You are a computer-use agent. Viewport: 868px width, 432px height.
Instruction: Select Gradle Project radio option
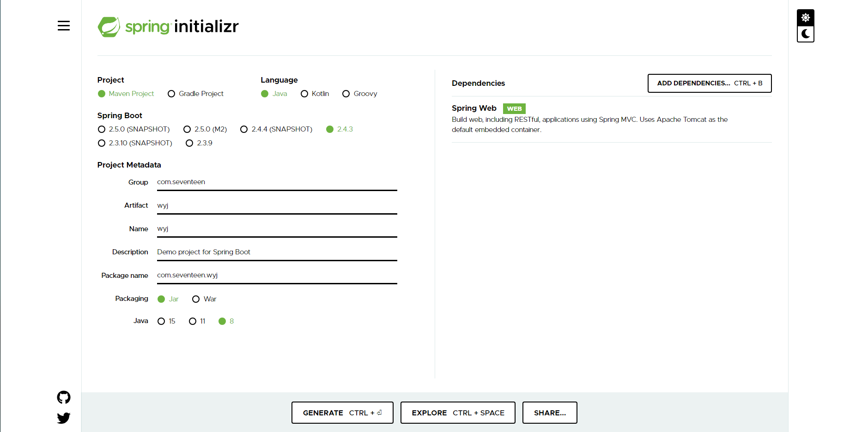click(x=196, y=94)
